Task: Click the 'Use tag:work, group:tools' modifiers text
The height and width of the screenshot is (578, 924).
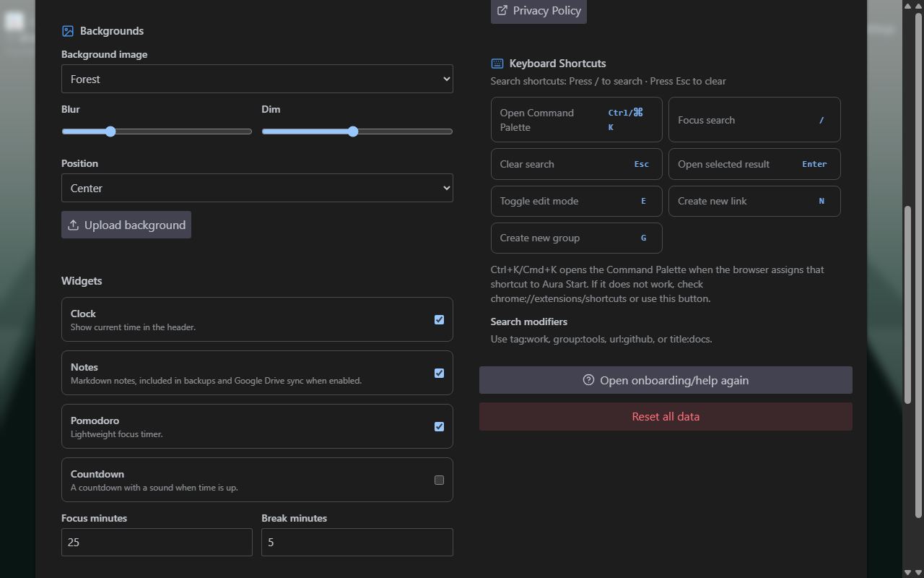Action: click(x=601, y=339)
